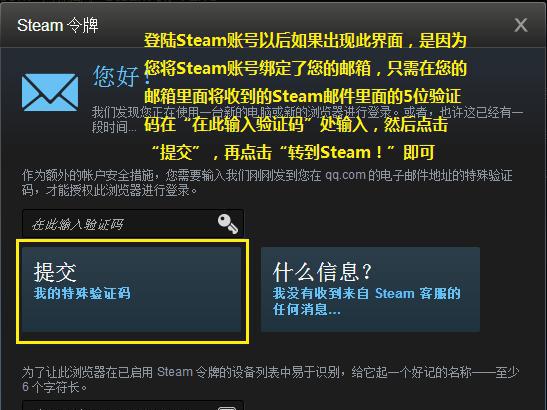This screenshot has height=410, width=547.
Task: Click the qq.com email domain text
Action: point(345,174)
